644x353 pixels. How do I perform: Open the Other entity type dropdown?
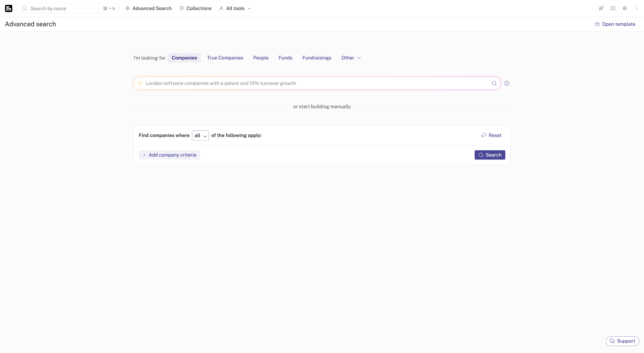[351, 58]
